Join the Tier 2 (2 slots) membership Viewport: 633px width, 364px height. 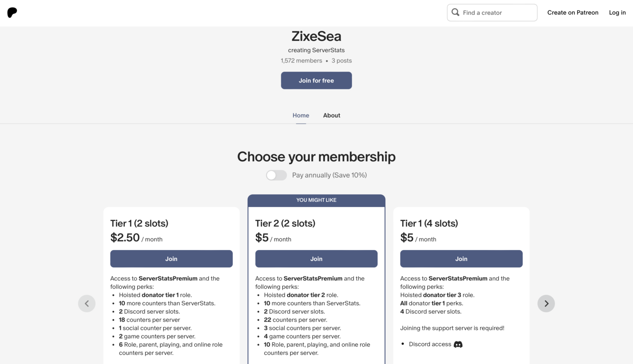point(316,259)
